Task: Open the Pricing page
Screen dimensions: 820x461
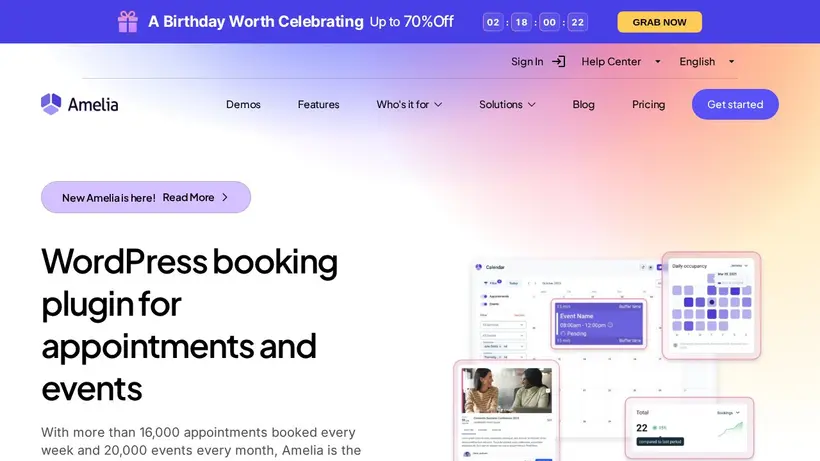Action: [648, 105]
